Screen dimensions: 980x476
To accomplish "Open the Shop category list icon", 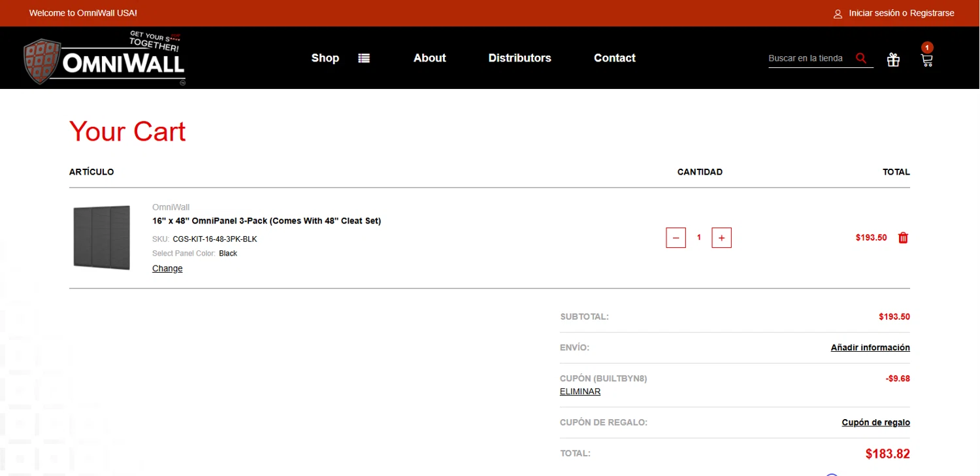I will pos(364,58).
